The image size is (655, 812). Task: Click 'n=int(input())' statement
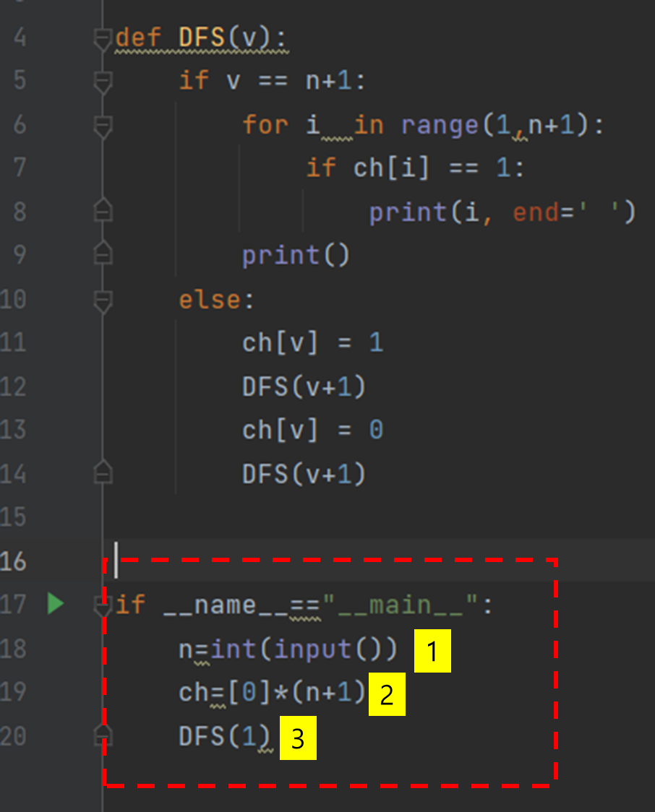tap(288, 649)
